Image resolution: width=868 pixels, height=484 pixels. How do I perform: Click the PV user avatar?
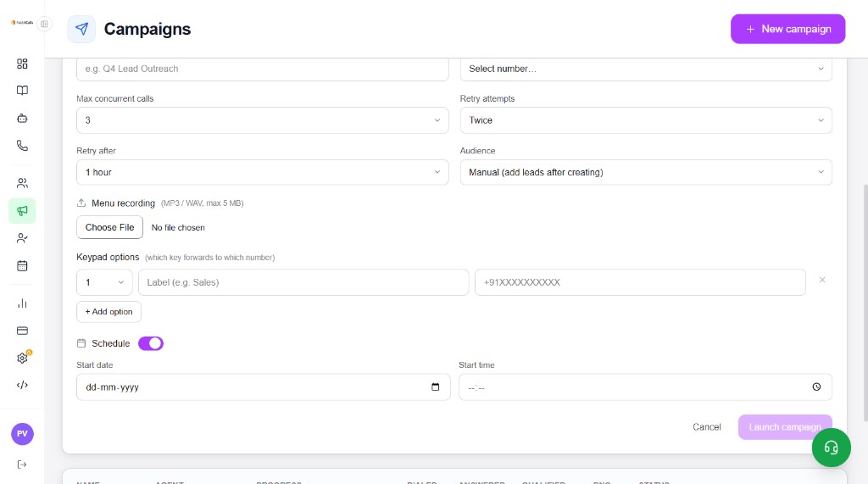(22, 434)
